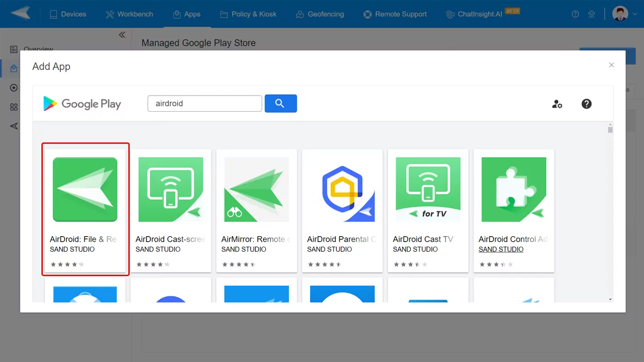Switch to the Apps tab
Screen dimensions: 644x362
pyautogui.click(x=187, y=14)
